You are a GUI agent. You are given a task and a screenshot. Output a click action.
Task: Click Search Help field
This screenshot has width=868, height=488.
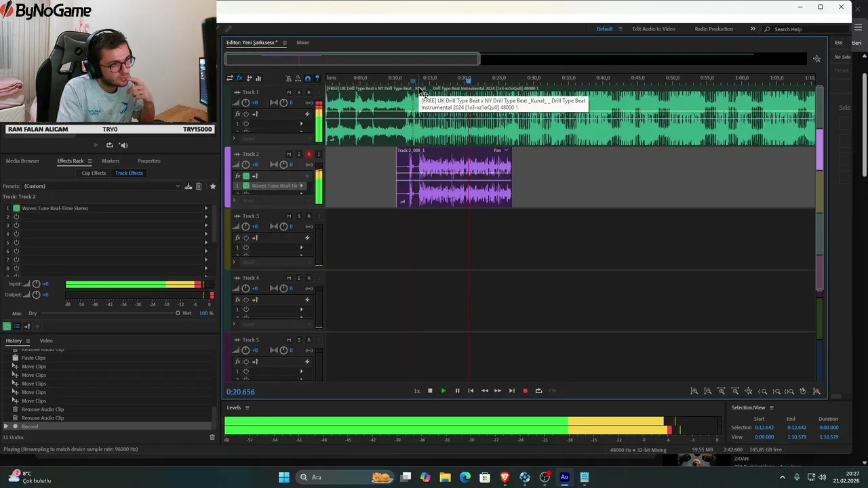[x=807, y=29]
